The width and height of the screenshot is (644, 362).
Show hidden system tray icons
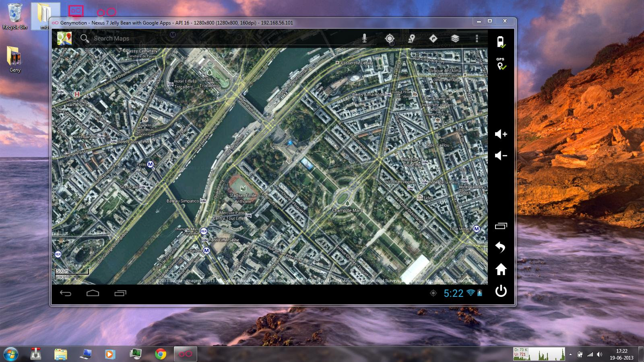click(x=570, y=354)
